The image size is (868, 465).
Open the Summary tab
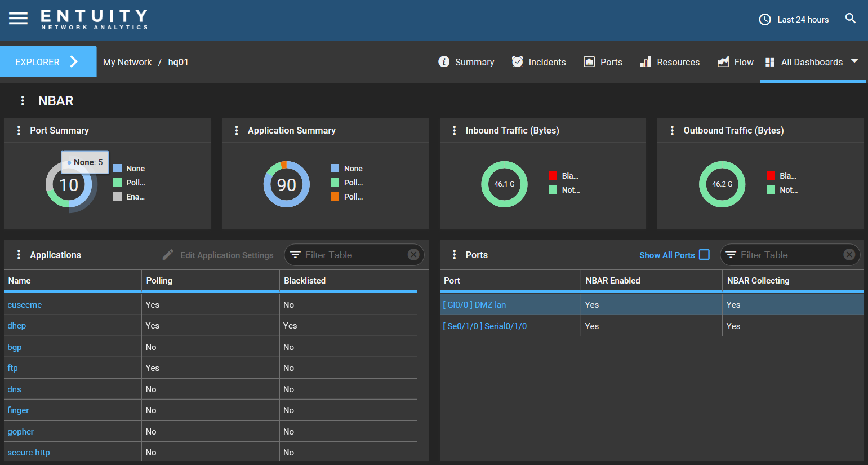466,62
